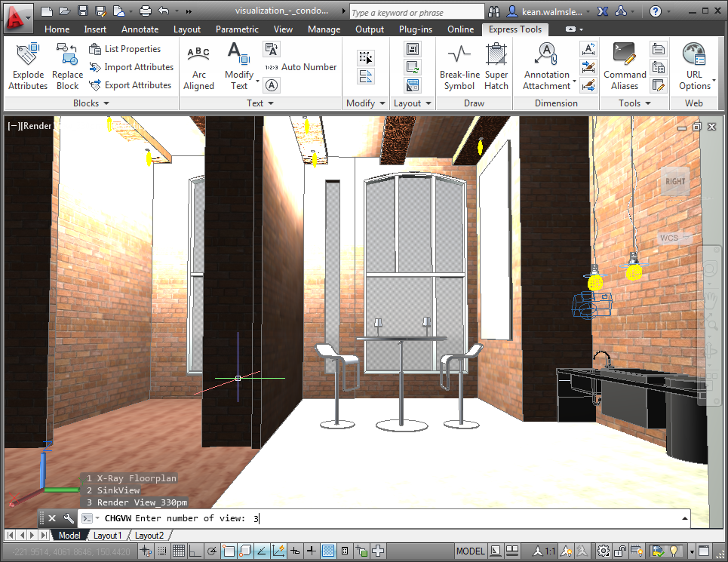Toggle Ortho Mode in status bar
728x562 pixels.
(195, 551)
